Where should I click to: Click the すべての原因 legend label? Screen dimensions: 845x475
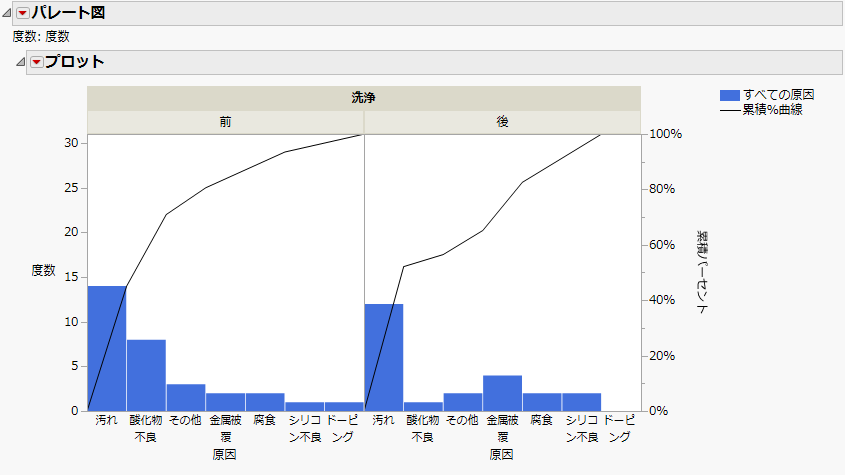point(778,95)
